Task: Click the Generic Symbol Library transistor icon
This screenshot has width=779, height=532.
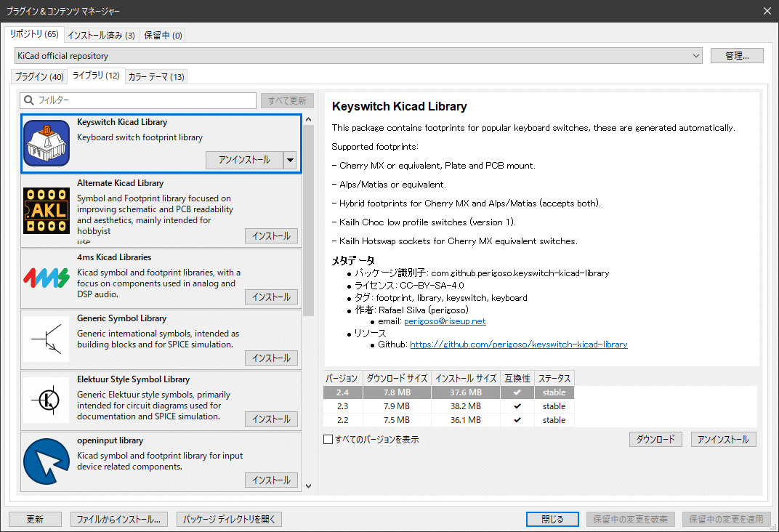Action: 47,339
